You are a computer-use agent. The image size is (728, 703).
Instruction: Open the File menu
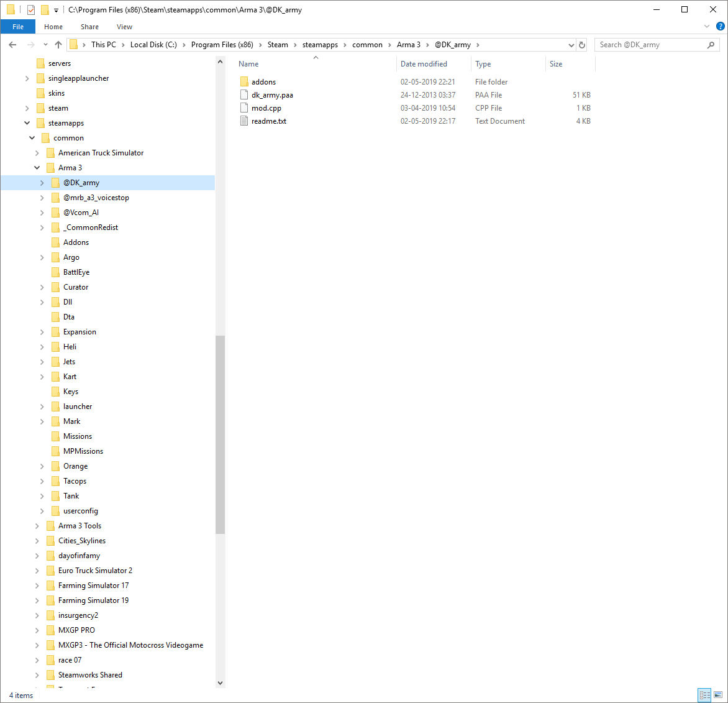(x=18, y=27)
